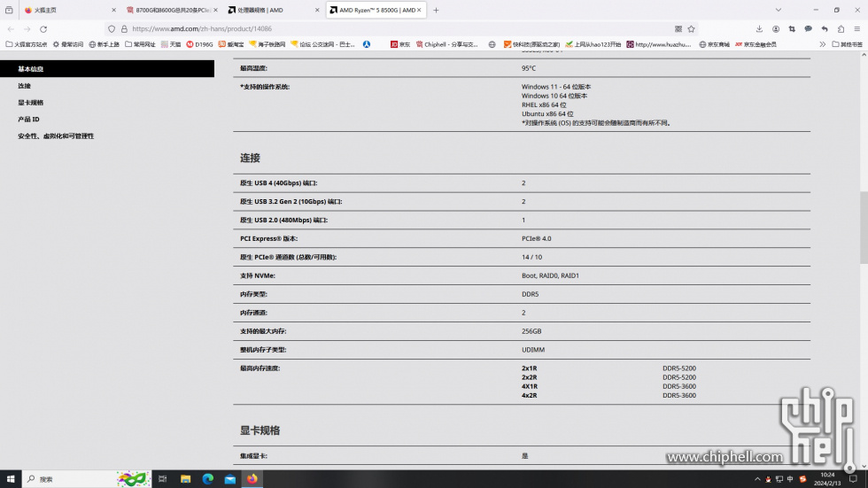The width and height of the screenshot is (868, 488).
Task: Reload the AMD product page
Action: [x=43, y=28]
